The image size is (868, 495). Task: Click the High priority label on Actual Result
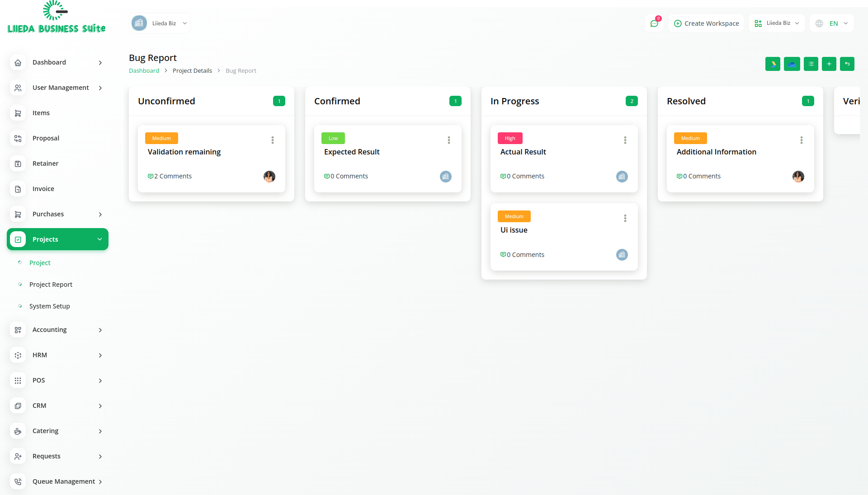click(509, 138)
